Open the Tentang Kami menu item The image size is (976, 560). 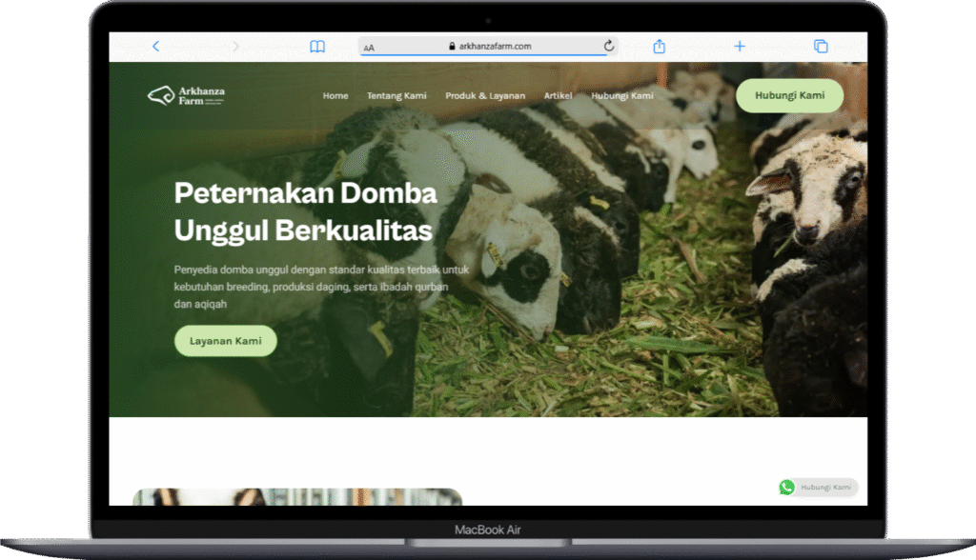(x=396, y=96)
